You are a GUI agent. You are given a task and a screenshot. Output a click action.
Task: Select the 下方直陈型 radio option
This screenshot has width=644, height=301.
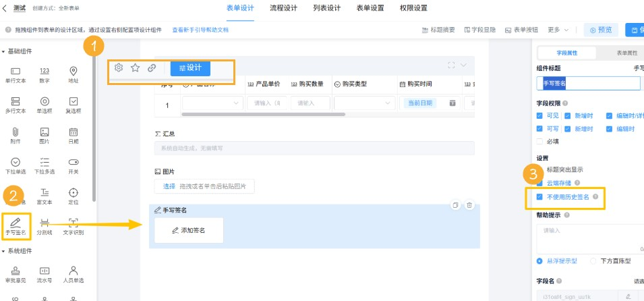(593, 261)
